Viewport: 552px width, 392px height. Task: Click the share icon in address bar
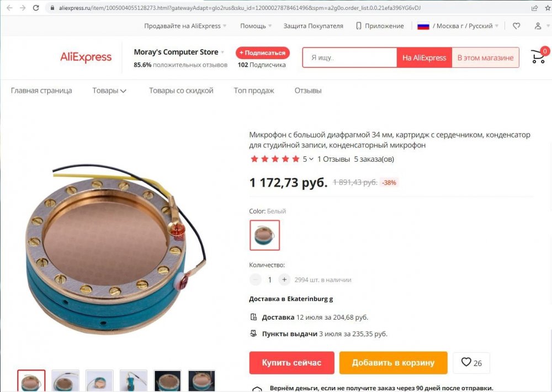(534, 8)
